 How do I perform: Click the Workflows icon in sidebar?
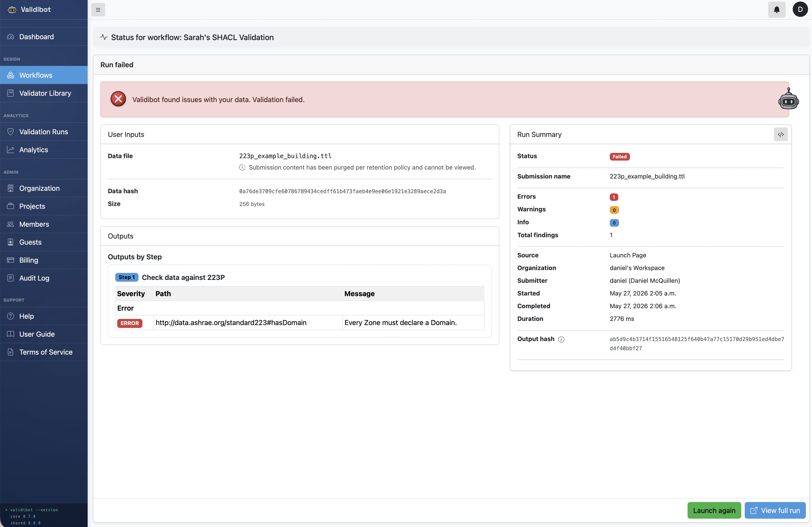point(11,75)
